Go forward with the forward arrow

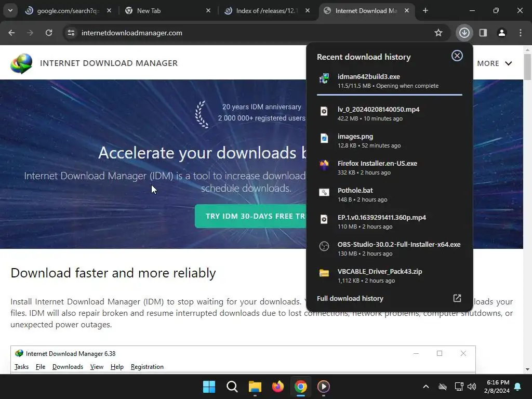click(x=30, y=33)
